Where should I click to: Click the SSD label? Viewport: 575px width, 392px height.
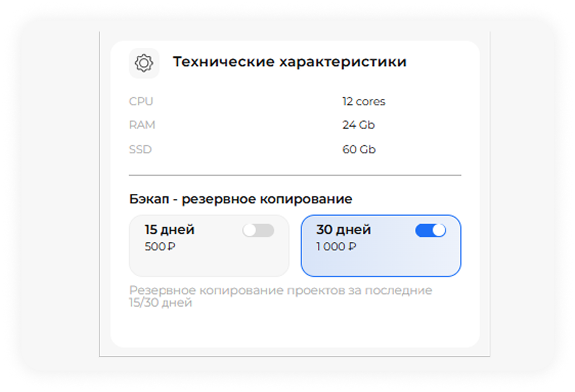[x=140, y=149]
